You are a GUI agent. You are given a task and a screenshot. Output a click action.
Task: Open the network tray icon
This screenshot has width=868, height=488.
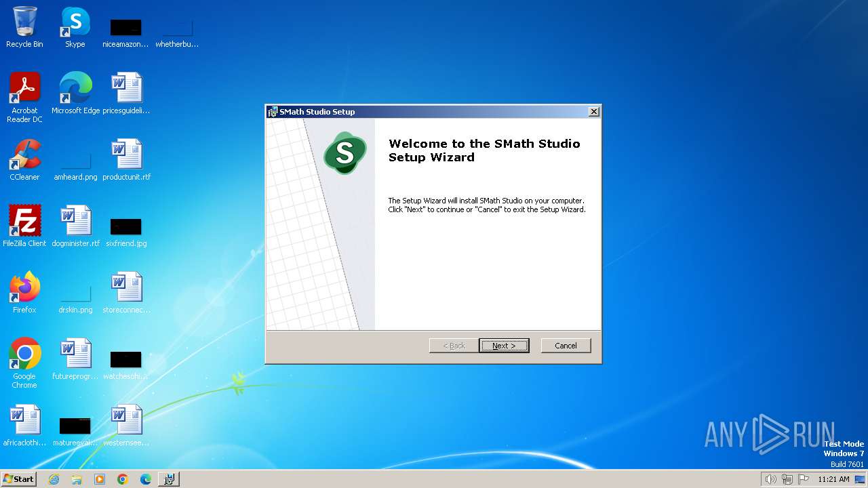point(787,479)
